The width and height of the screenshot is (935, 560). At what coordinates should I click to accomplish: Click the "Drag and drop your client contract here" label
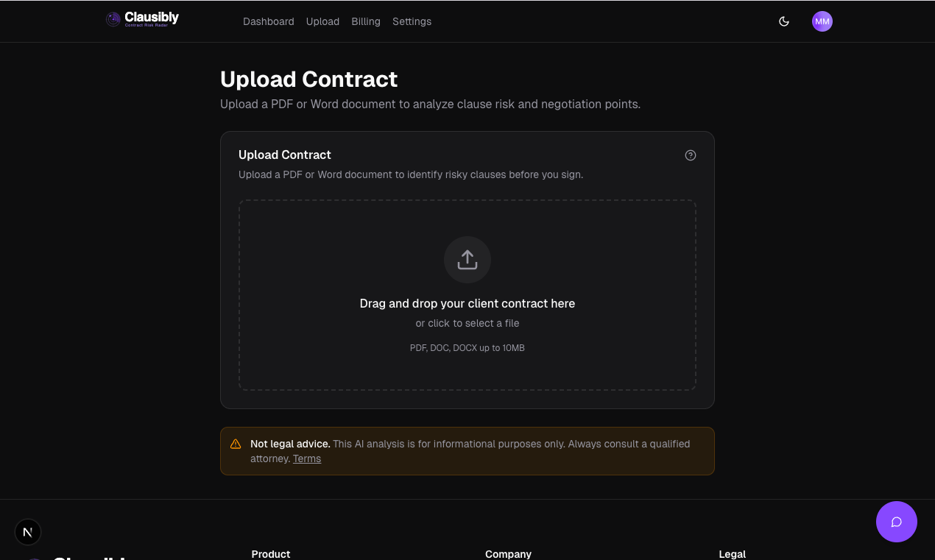(467, 303)
